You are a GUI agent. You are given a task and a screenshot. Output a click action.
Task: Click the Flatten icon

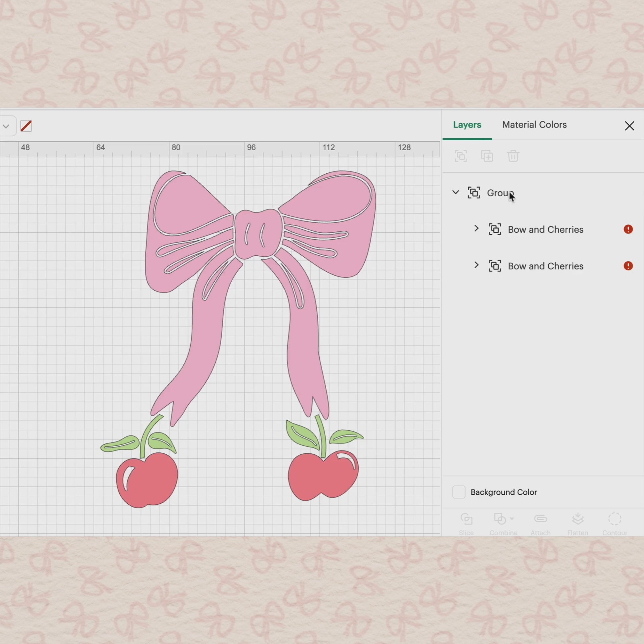(x=577, y=519)
